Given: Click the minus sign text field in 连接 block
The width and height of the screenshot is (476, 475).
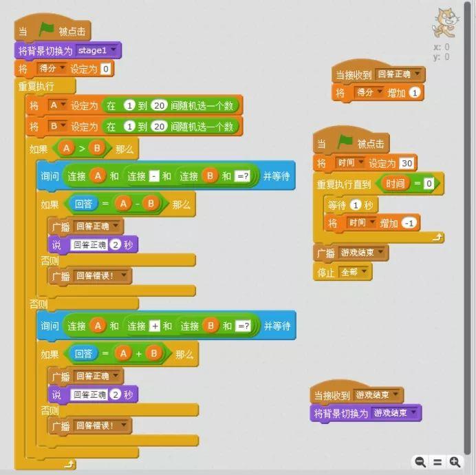Looking at the screenshot, I should (154, 176).
